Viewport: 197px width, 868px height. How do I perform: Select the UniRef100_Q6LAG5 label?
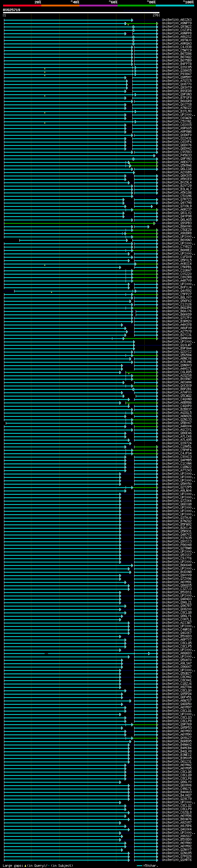pos(177,220)
